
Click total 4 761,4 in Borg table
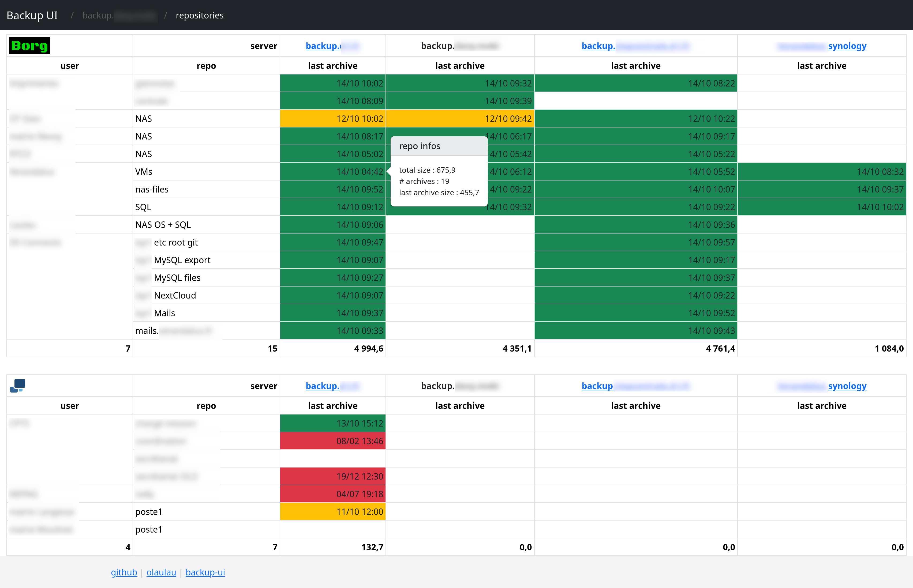click(720, 348)
